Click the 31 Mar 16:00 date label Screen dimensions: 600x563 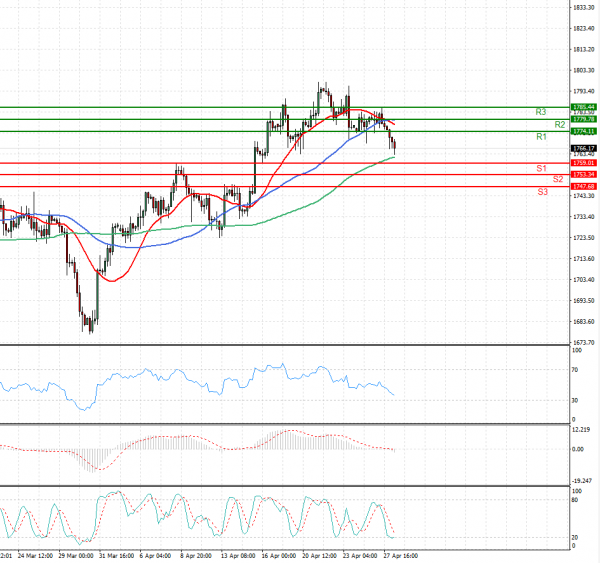pyautogui.click(x=116, y=556)
